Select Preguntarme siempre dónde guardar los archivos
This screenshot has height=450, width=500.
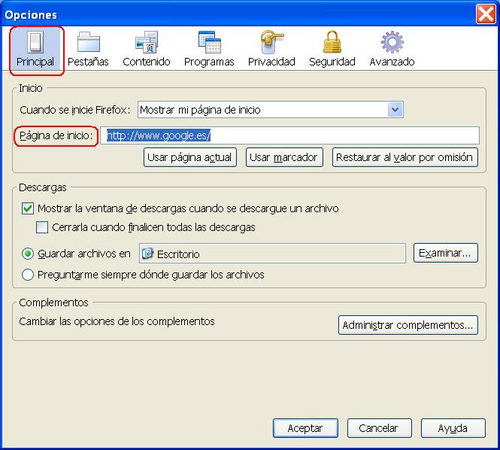click(x=28, y=275)
